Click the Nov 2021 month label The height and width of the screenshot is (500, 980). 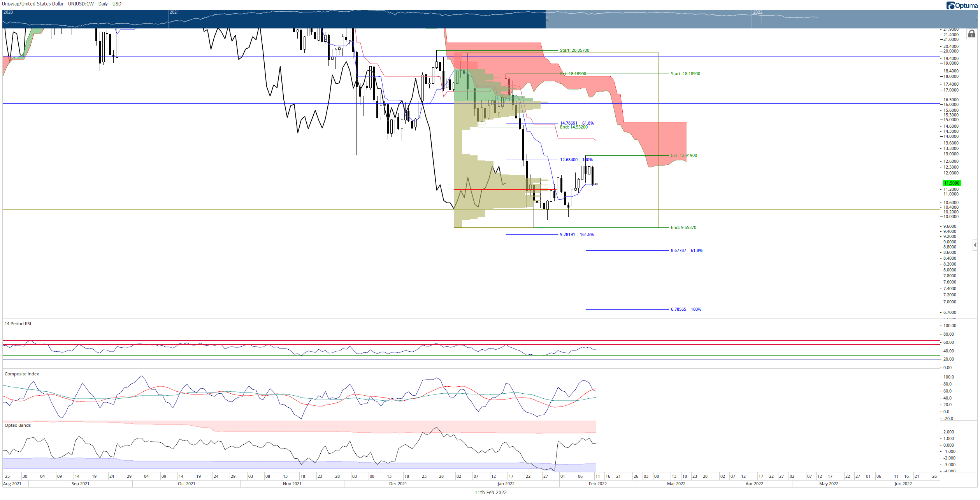pyautogui.click(x=292, y=484)
